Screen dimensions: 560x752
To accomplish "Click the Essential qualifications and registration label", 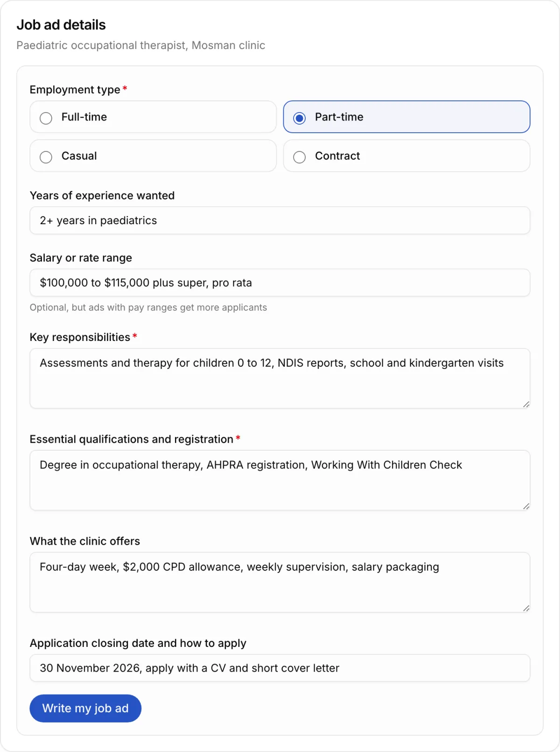I will (132, 439).
